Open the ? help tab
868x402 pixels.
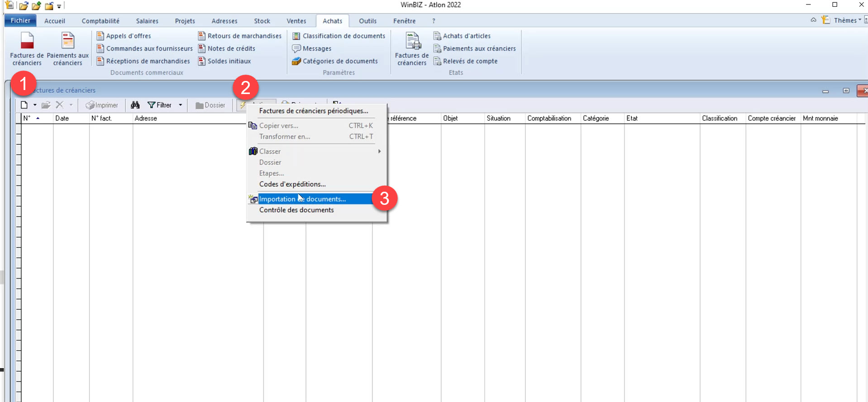click(x=434, y=21)
